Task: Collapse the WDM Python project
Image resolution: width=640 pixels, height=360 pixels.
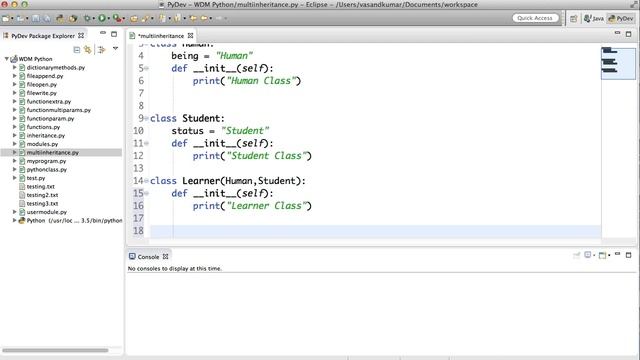Action: click(7, 59)
